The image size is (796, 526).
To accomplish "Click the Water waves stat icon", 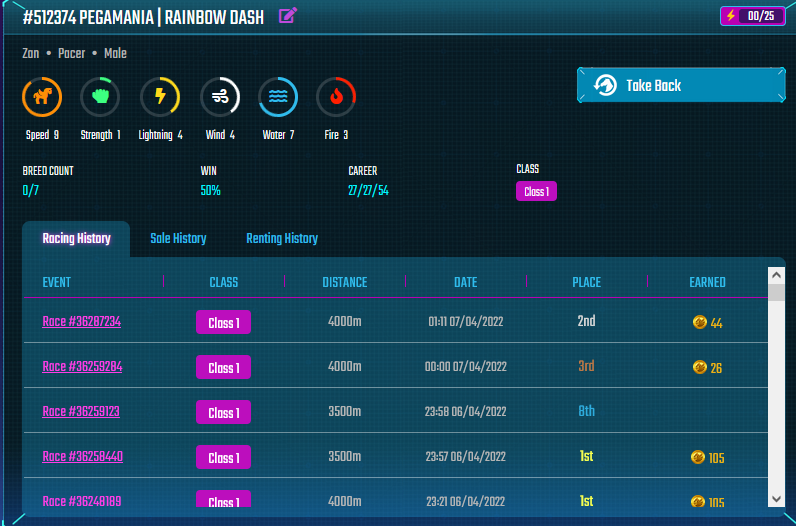I will coord(278,96).
